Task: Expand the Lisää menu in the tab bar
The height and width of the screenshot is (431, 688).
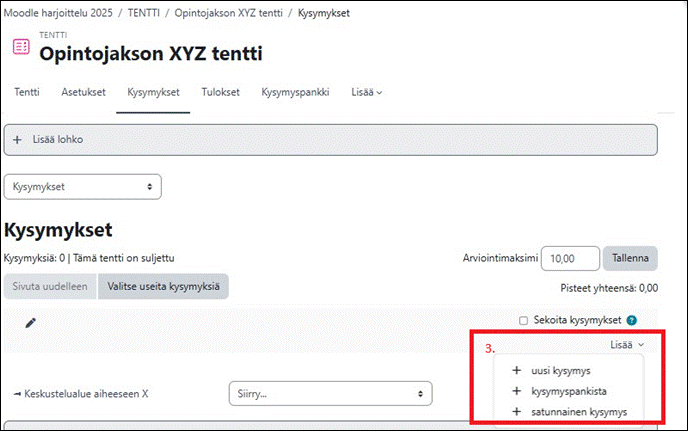Action: (366, 92)
